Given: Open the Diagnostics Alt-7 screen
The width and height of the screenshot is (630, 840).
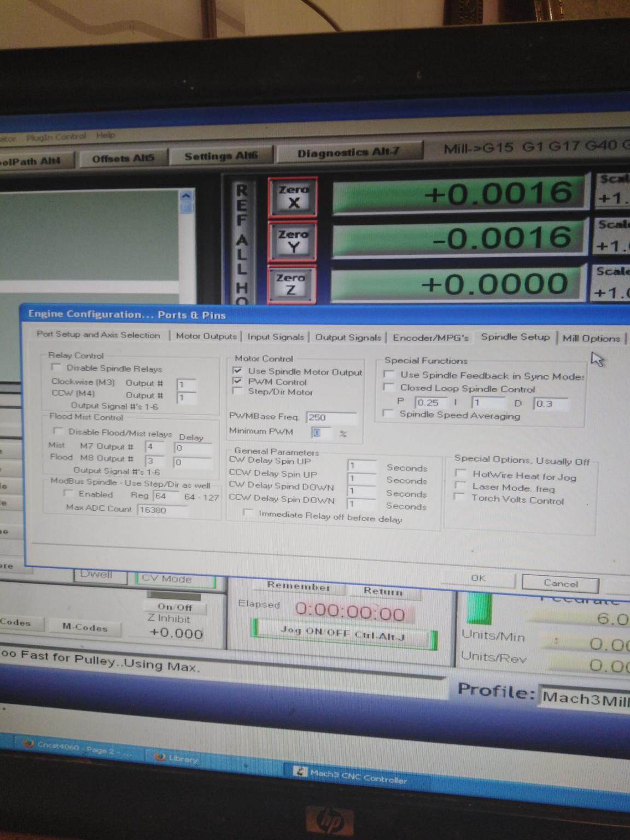Looking at the screenshot, I should 348,154.
